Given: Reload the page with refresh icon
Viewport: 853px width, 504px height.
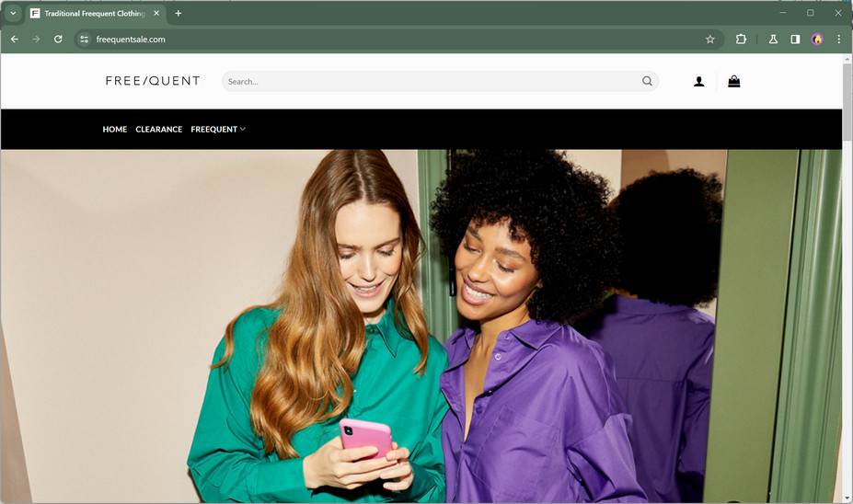Looking at the screenshot, I should [x=58, y=40].
